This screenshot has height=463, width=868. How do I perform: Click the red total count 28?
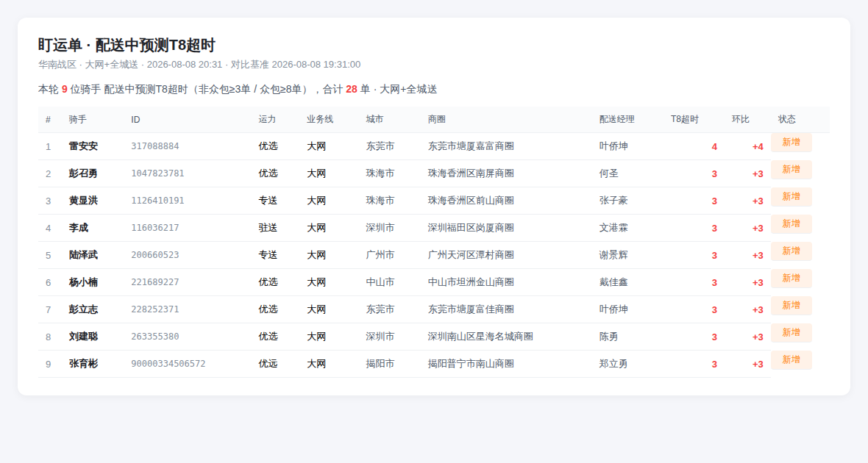(x=351, y=89)
